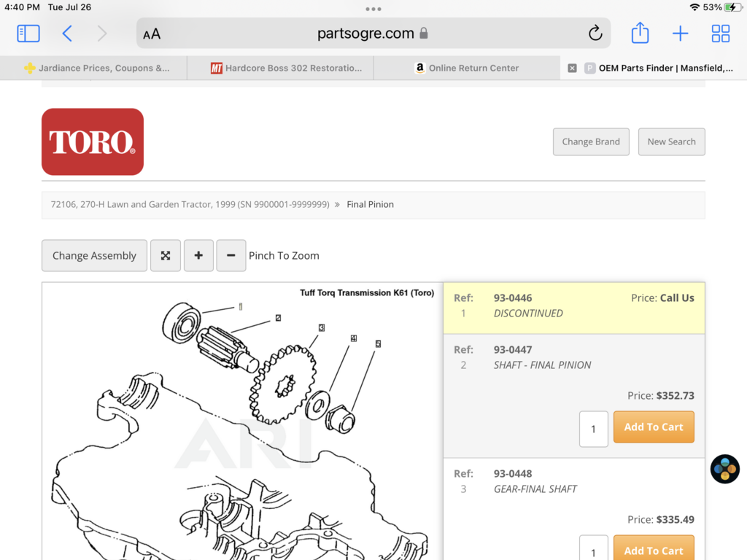Image resolution: width=747 pixels, height=560 pixels.
Task: Add Shaft - Final Pinion to cart
Action: point(654,427)
